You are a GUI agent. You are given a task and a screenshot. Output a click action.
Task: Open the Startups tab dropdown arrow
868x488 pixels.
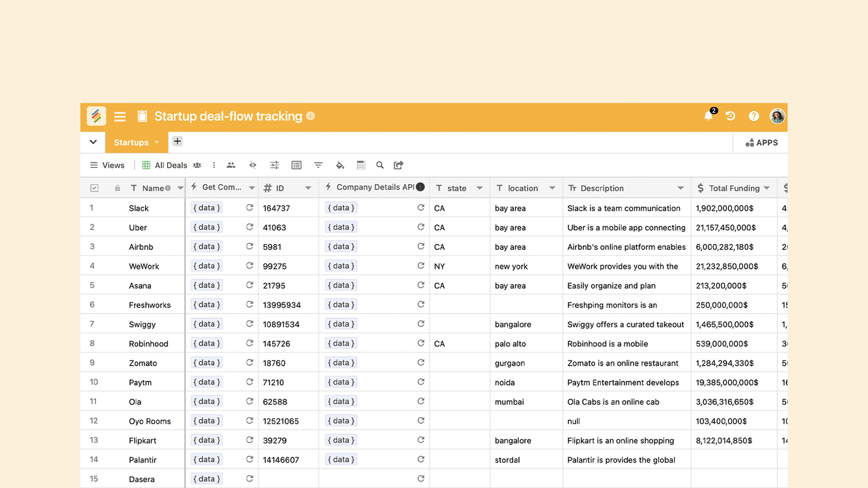click(157, 142)
